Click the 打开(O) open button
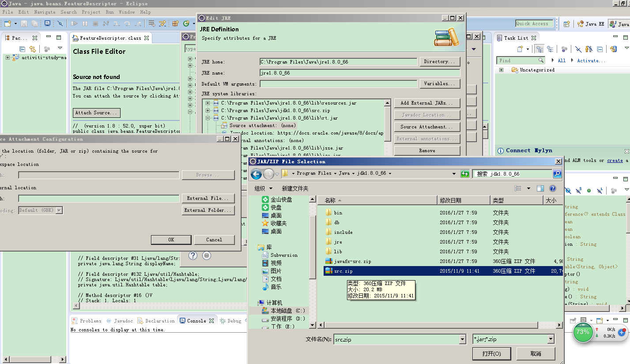The image size is (630, 364). pyautogui.click(x=491, y=353)
